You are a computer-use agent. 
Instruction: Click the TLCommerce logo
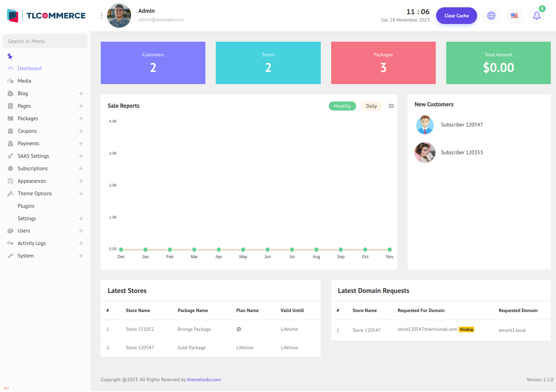tap(46, 16)
